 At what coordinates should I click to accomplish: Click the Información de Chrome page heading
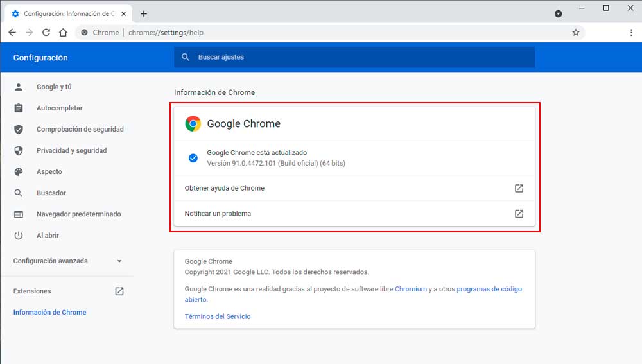click(214, 92)
